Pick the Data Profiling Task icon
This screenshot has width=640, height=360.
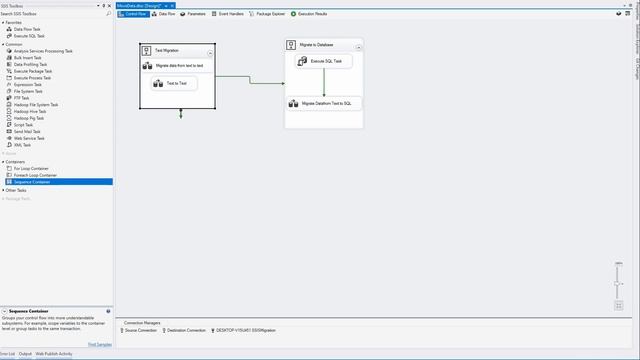[9, 64]
